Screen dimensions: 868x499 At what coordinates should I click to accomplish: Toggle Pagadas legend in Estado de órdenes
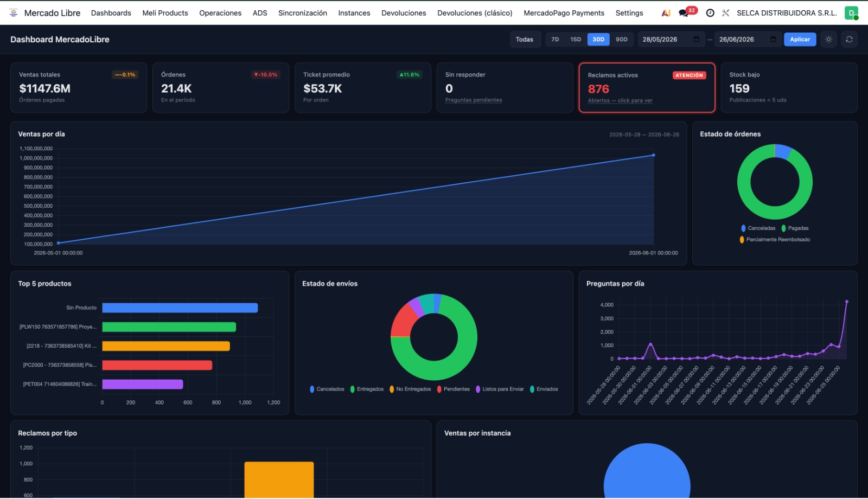pos(795,228)
